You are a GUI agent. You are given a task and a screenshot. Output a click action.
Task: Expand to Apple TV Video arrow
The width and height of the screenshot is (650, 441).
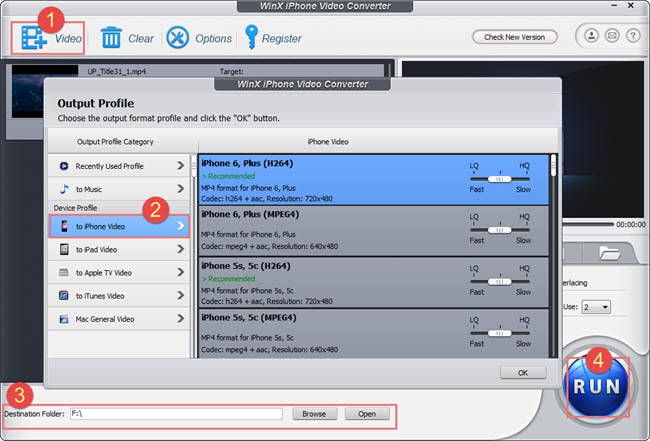[x=180, y=272]
